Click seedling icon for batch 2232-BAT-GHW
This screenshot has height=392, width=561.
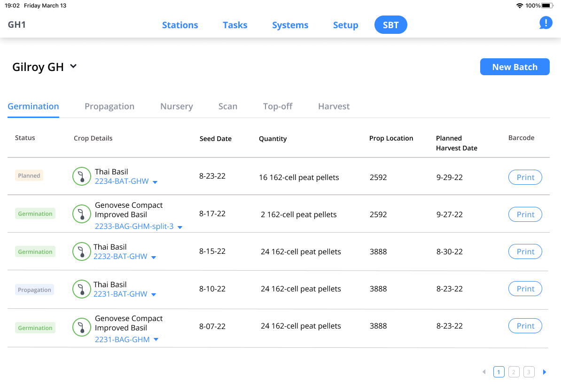81,251
